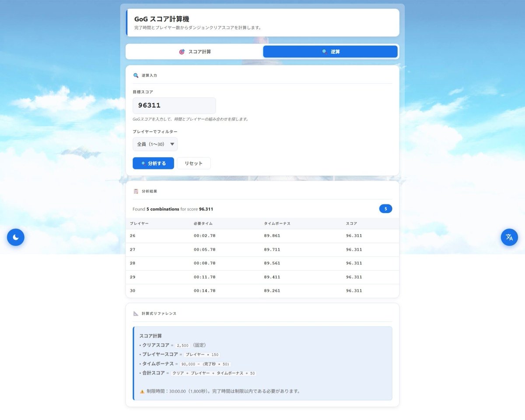Open the language translation button

[509, 237]
